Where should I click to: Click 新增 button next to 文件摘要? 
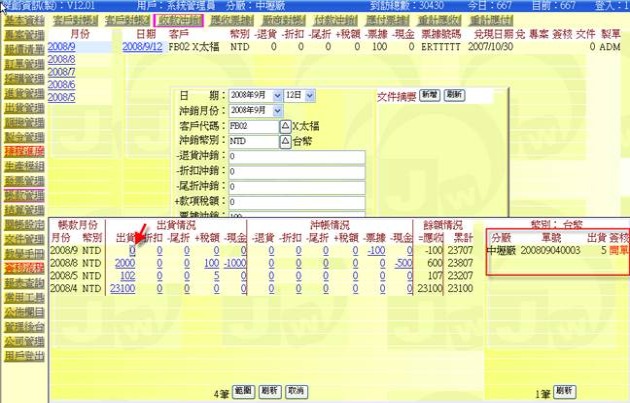pyautogui.click(x=429, y=94)
